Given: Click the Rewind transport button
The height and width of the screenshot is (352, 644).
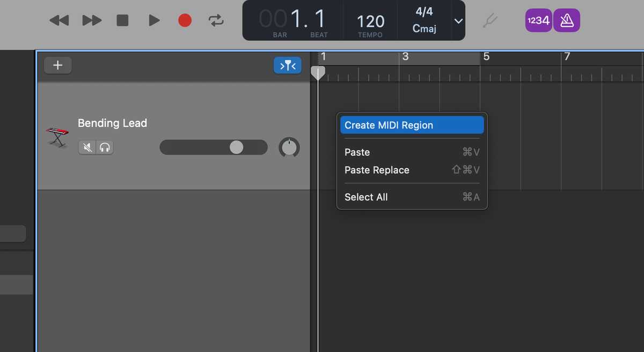Looking at the screenshot, I should [59, 20].
